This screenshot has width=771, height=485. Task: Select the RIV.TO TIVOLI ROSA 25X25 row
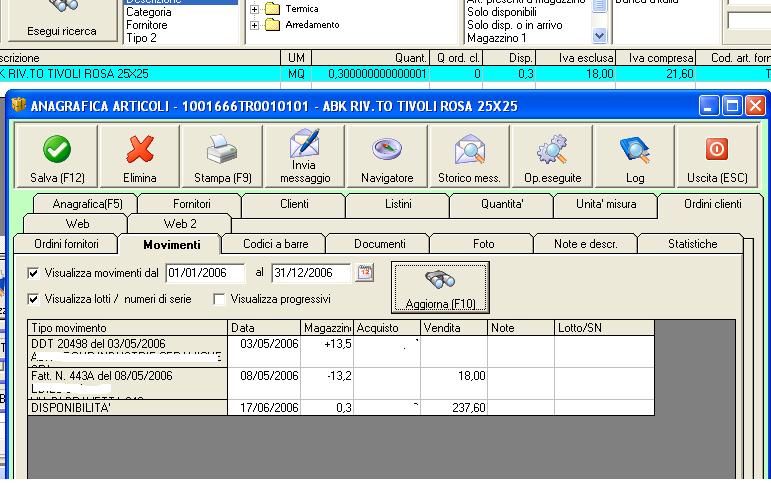tap(386, 74)
